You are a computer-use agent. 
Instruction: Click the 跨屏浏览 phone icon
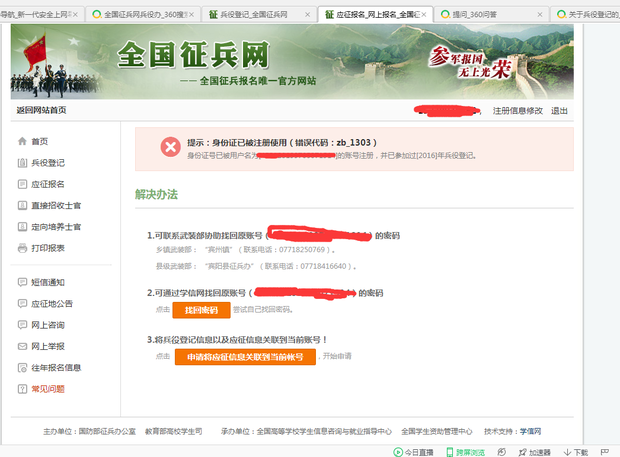pos(450,452)
